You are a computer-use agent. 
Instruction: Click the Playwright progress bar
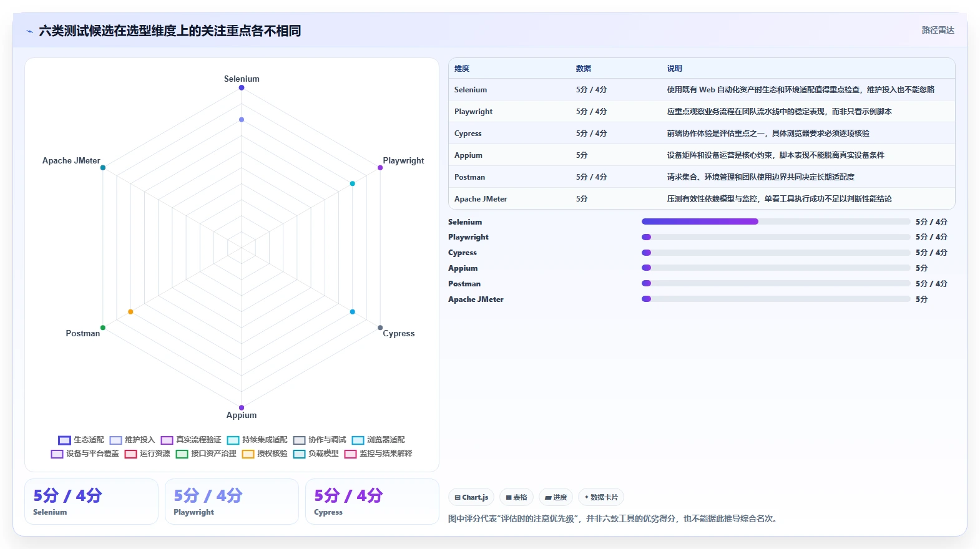click(x=776, y=237)
